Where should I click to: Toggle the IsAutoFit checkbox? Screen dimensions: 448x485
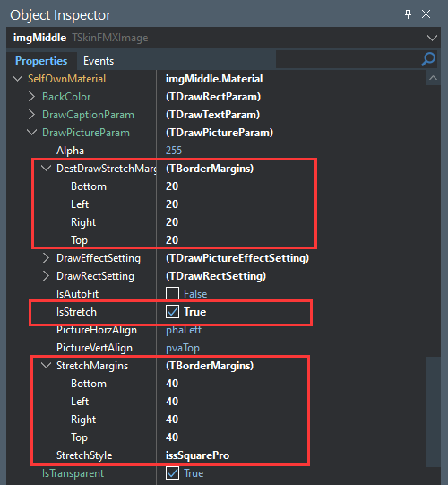tap(172, 294)
